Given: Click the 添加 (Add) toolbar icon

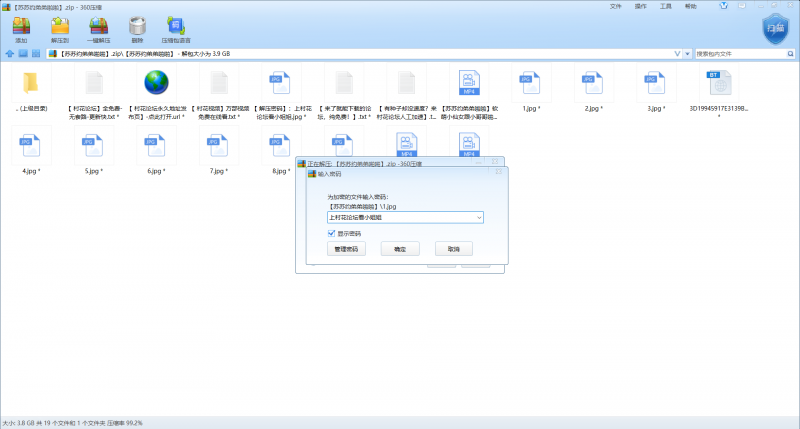Looking at the screenshot, I should [x=21, y=25].
